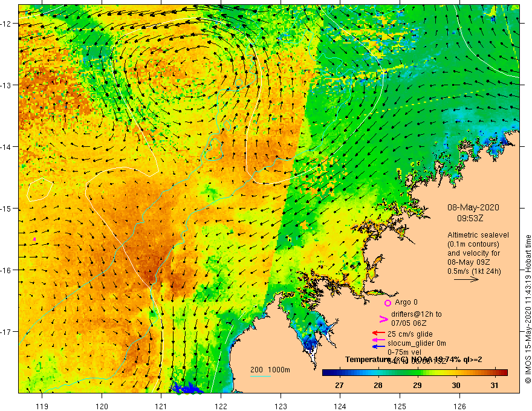The width and height of the screenshot is (532, 411).
Task: Click the 'slocum_glider 0m' label
Action: [x=417, y=343]
